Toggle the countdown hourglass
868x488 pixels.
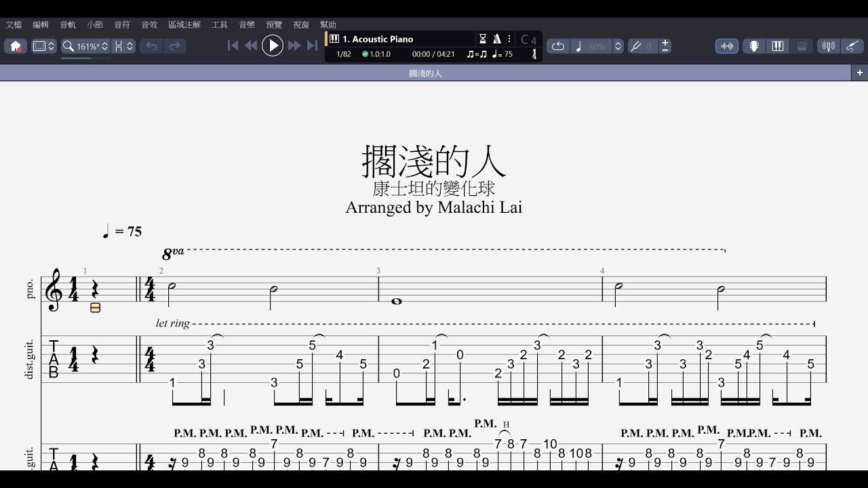point(483,39)
